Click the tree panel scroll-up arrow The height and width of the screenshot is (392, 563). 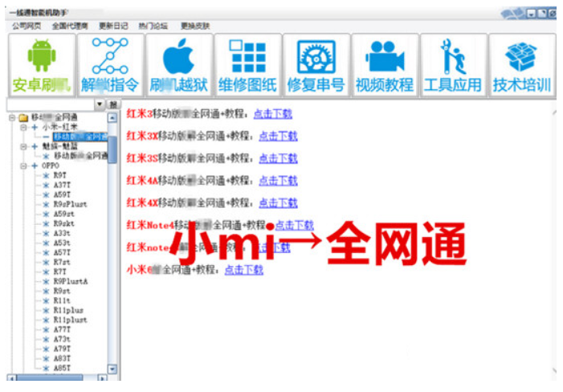(x=112, y=118)
